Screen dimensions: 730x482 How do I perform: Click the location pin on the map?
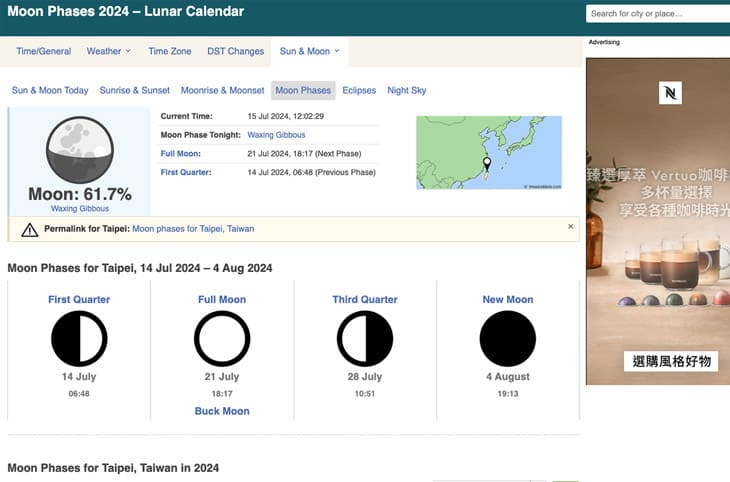[487, 163]
